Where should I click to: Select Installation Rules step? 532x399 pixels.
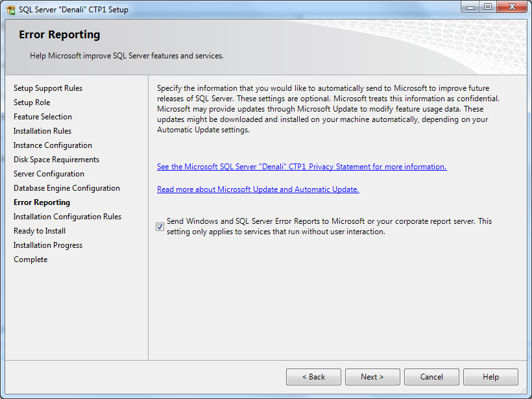(42, 131)
